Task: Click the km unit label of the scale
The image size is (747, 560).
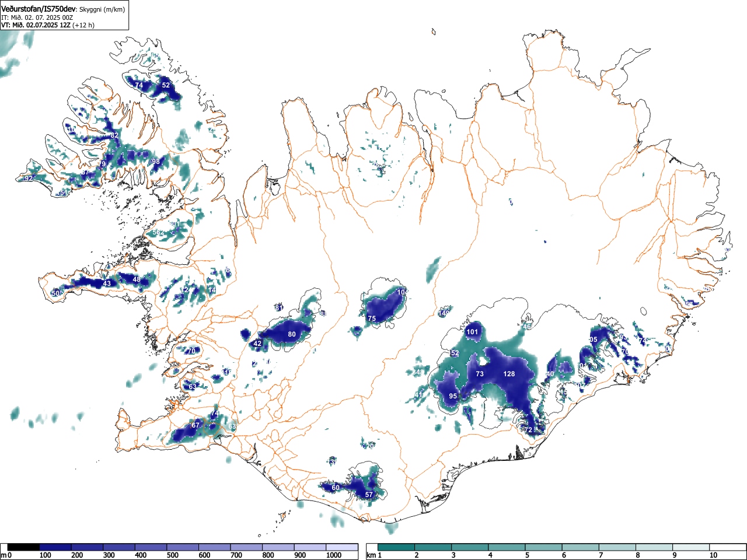Action: click(371, 555)
